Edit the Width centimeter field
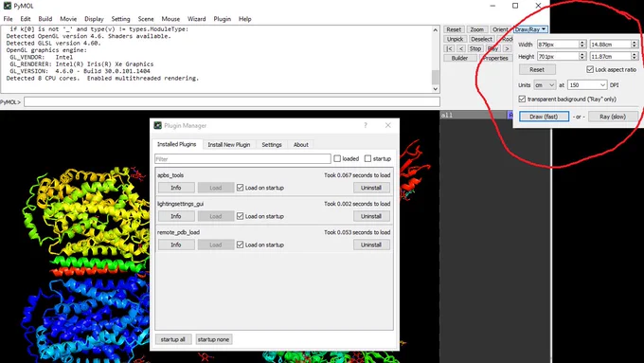This screenshot has width=644, height=363. (x=610, y=44)
